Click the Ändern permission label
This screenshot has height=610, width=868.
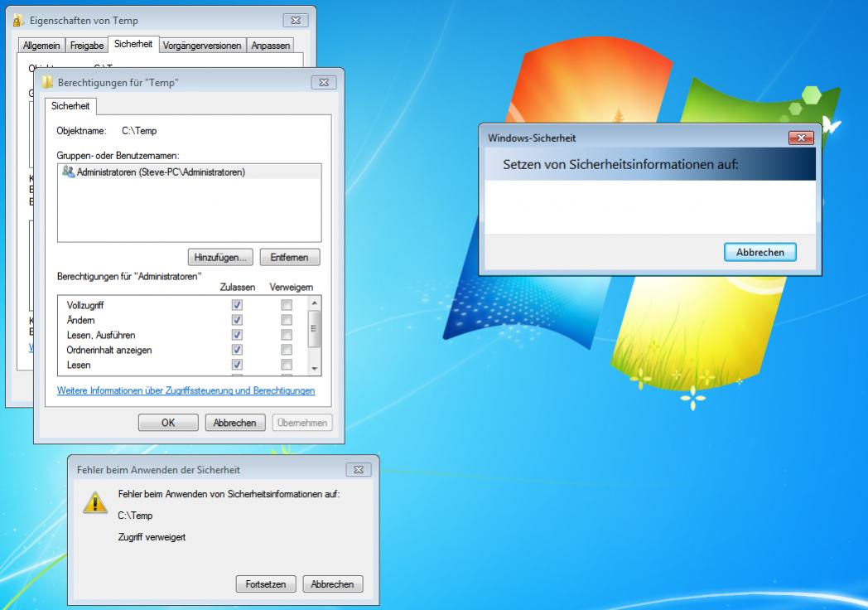pos(80,320)
